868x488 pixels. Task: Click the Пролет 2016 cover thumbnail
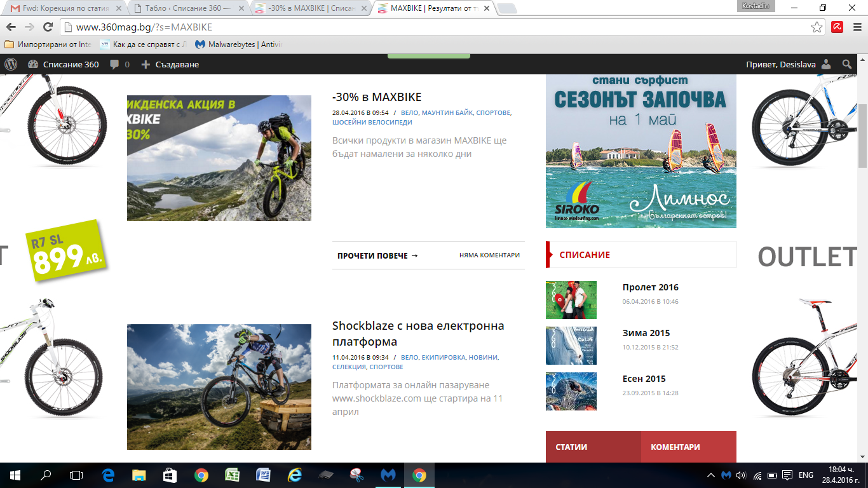click(571, 300)
